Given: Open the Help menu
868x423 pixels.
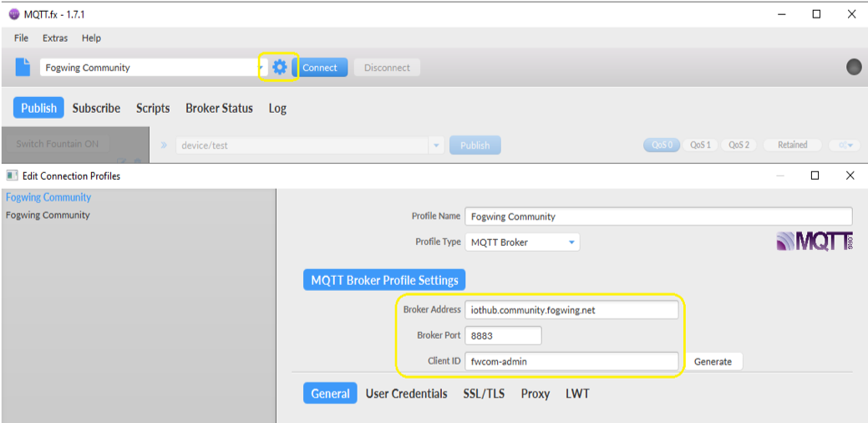Looking at the screenshot, I should 91,38.
